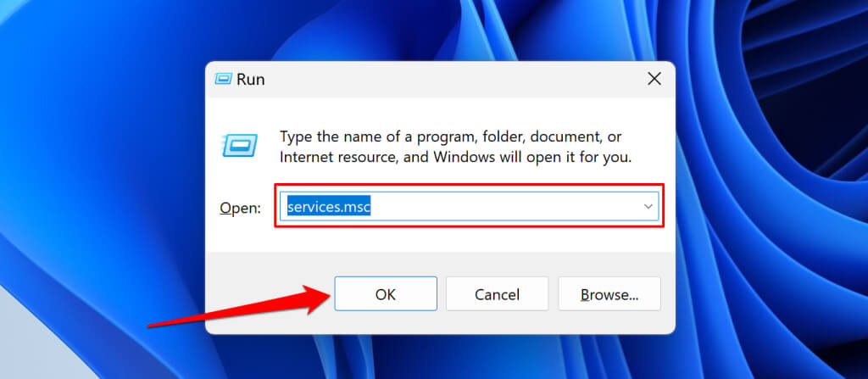Image resolution: width=868 pixels, height=379 pixels.
Task: Click the "Type the name of a program" description
Action: pos(451,137)
